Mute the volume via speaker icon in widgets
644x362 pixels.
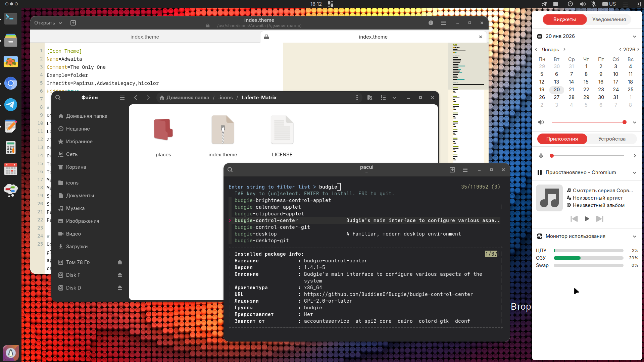coord(541,122)
